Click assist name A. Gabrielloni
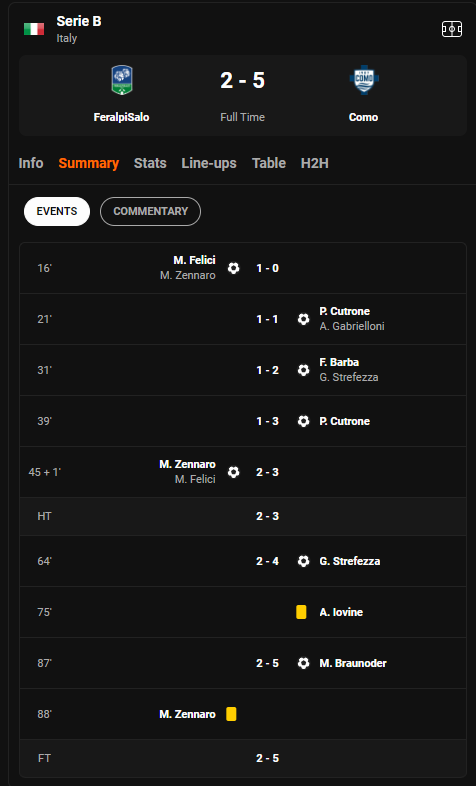This screenshot has height=786, width=476. [352, 326]
